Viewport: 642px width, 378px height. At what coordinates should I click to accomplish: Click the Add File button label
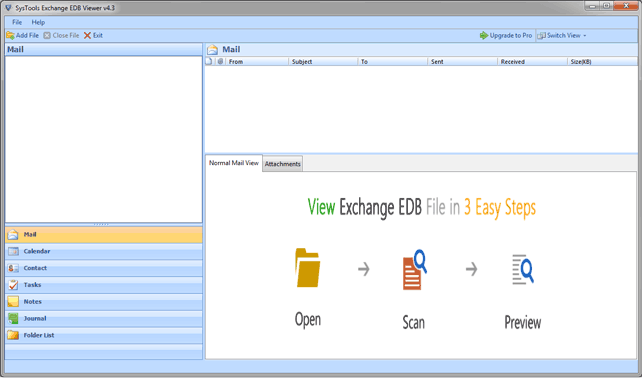(27, 36)
